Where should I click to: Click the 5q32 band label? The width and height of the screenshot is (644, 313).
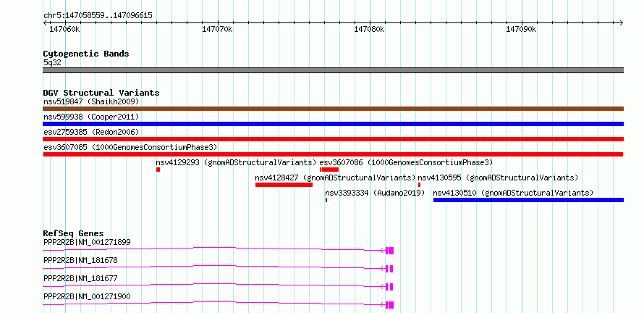[52, 63]
